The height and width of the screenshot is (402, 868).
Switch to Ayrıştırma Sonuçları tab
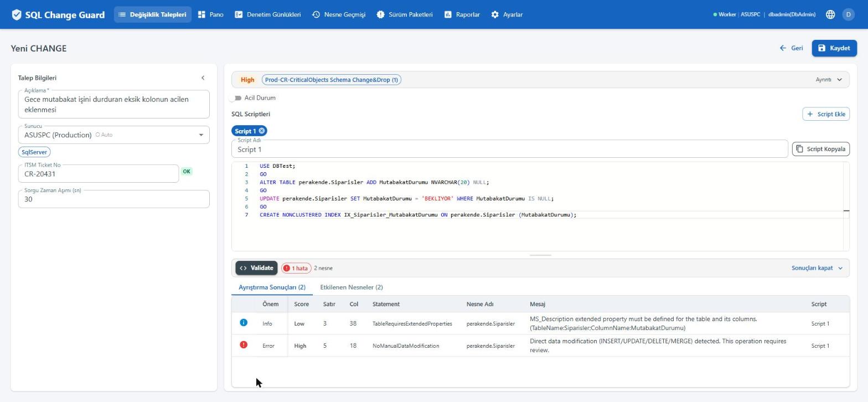pos(272,287)
